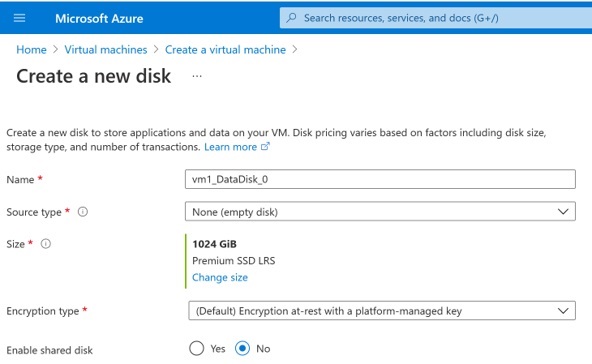Focus the disk Name input field
The image size is (592, 364).
coord(380,179)
